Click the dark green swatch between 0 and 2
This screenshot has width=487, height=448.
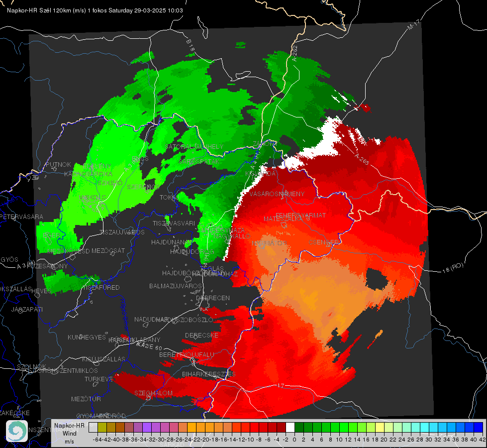[x=299, y=428]
